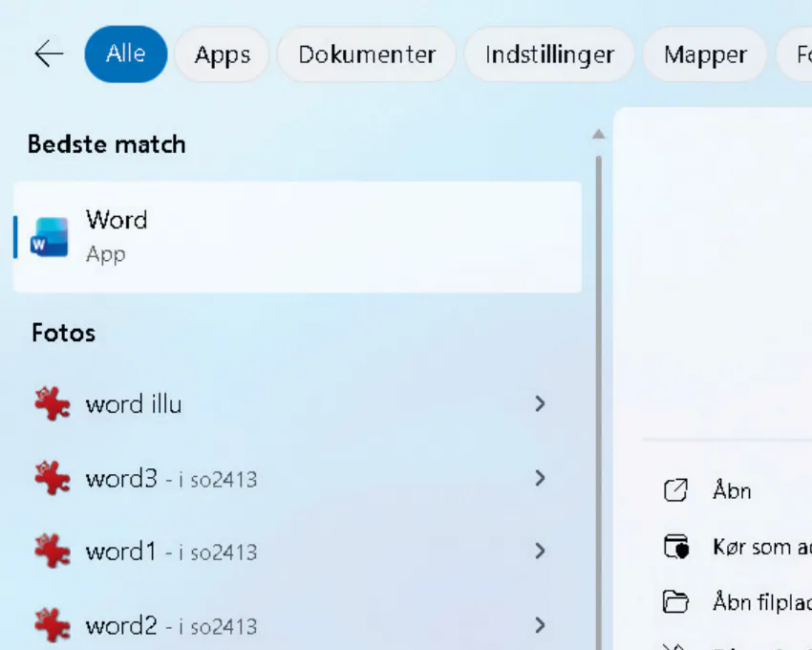
Task: Click the Kør som administrator shield icon
Action: [675, 547]
